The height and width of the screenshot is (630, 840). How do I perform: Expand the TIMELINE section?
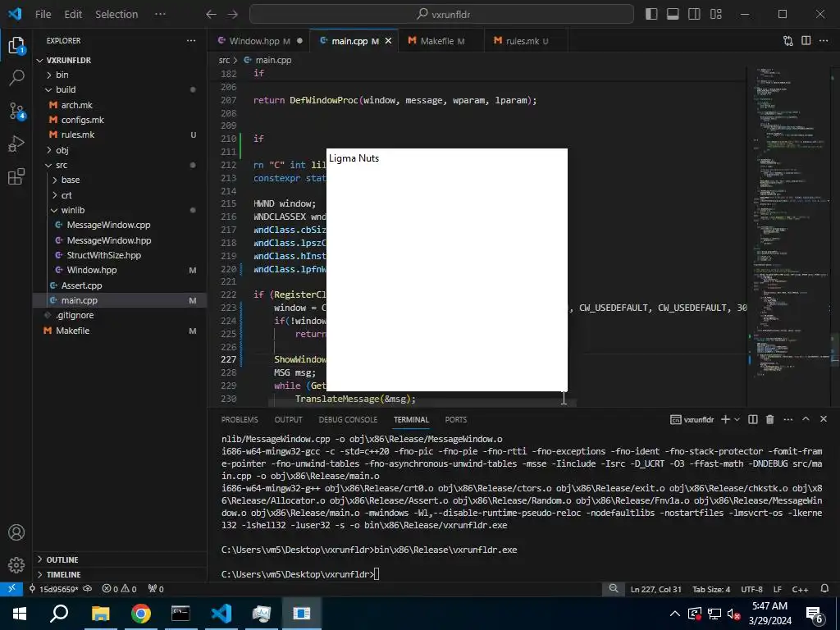click(x=63, y=574)
